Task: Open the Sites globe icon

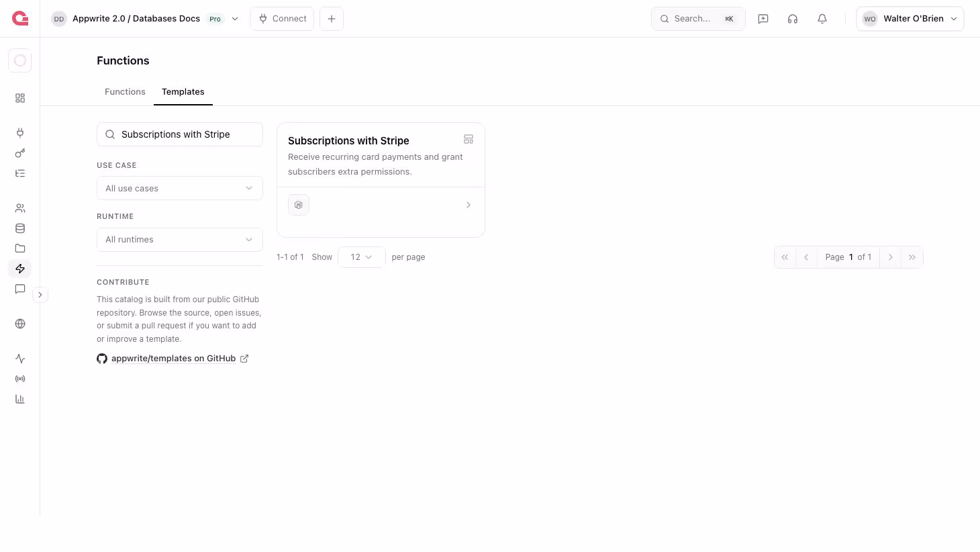Action: (x=20, y=324)
